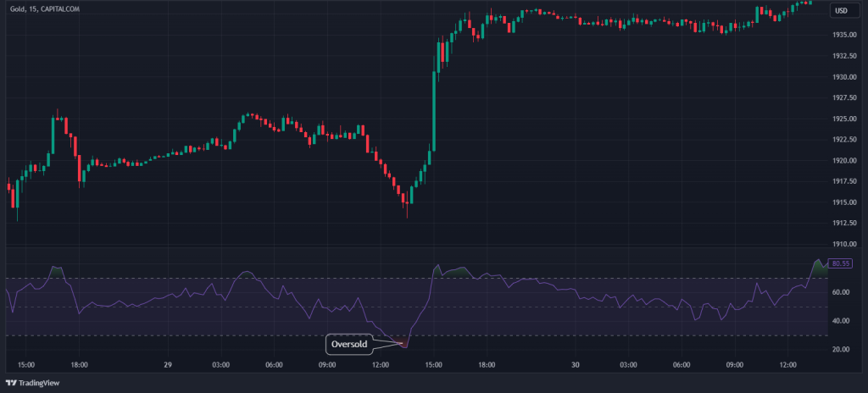Click the 20.00 RSI scale label
Viewport: 868px width, 393px height.
[x=841, y=349]
